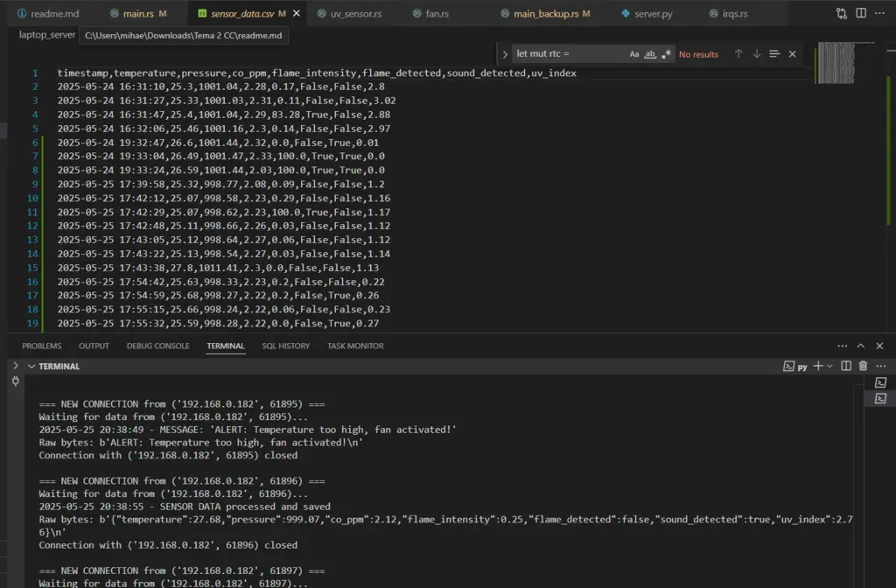Select the second terminal instance icon
The image size is (896, 588).
[880, 398]
